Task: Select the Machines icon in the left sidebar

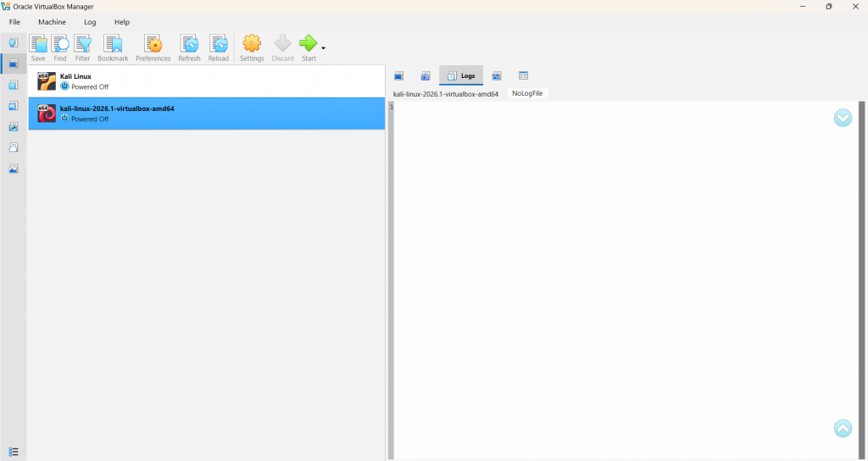Action: (x=14, y=64)
